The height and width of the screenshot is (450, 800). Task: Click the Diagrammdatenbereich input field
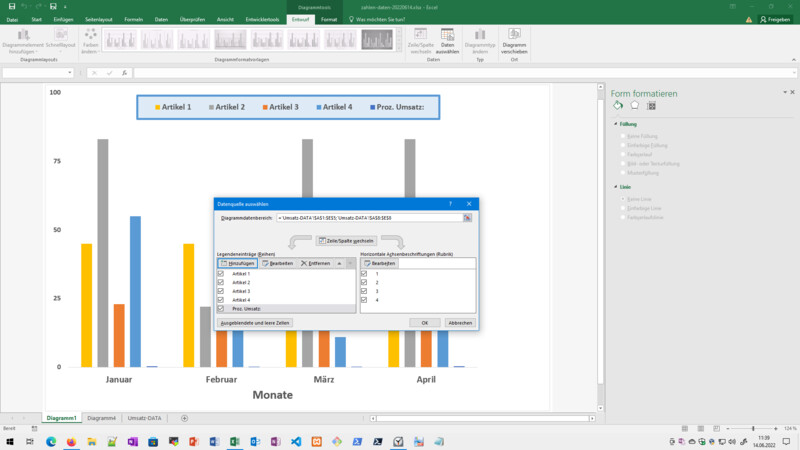click(369, 218)
